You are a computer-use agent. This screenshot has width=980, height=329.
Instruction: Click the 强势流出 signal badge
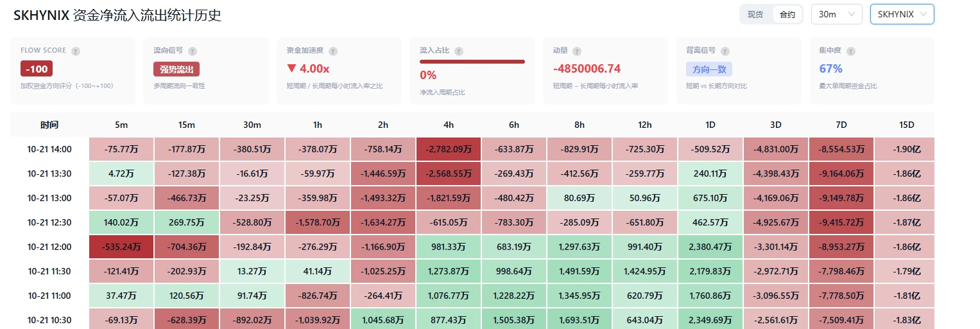(x=176, y=69)
